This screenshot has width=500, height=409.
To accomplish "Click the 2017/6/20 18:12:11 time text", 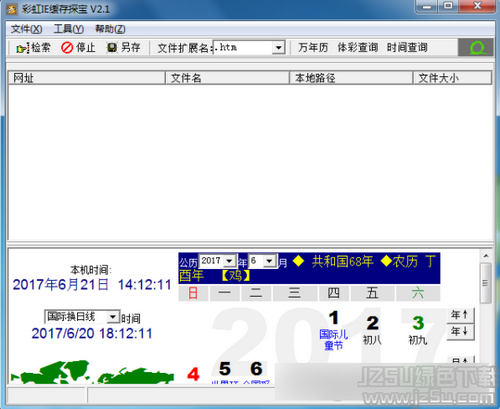I will pyautogui.click(x=92, y=333).
